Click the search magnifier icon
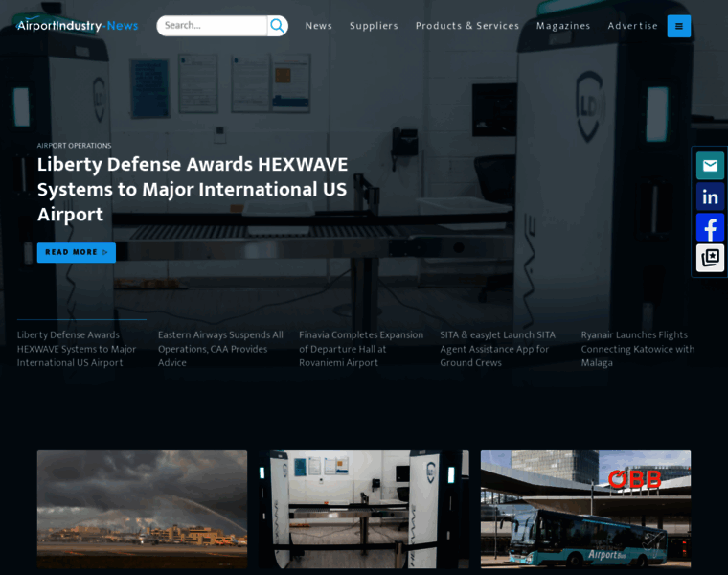 point(277,26)
